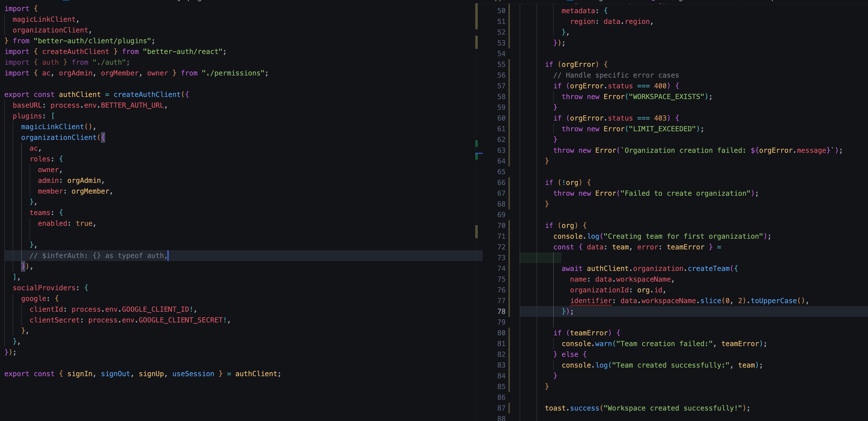Viewport: 868px width, 421px height.
Task: Click data.region on line 51
Action: [627, 21]
